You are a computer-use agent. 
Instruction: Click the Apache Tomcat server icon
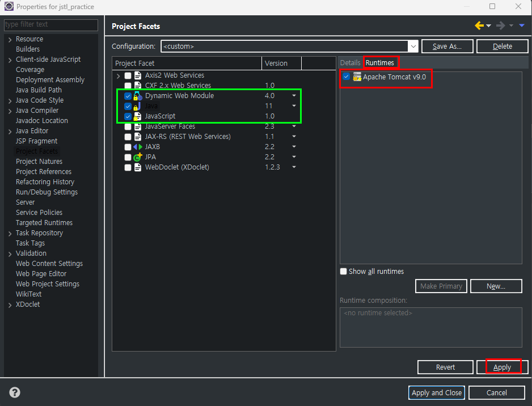tap(357, 77)
